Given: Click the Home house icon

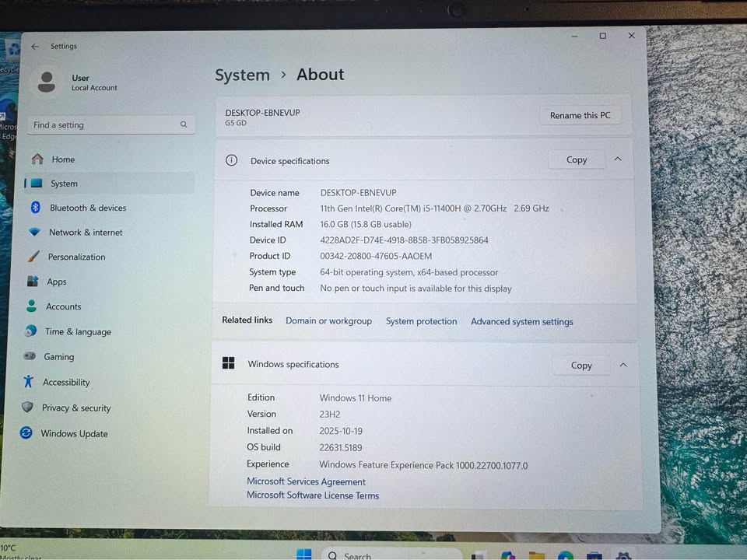Looking at the screenshot, I should [37, 159].
